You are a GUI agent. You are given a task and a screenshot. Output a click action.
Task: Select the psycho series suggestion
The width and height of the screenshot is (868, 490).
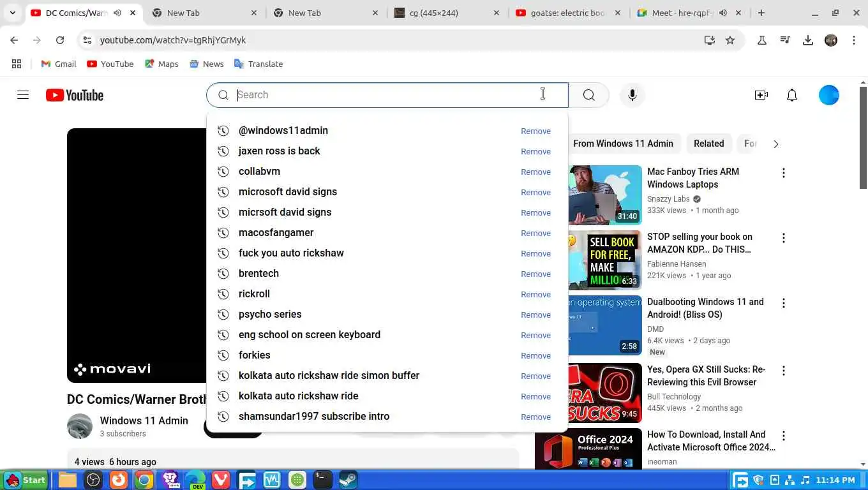(x=387, y=315)
